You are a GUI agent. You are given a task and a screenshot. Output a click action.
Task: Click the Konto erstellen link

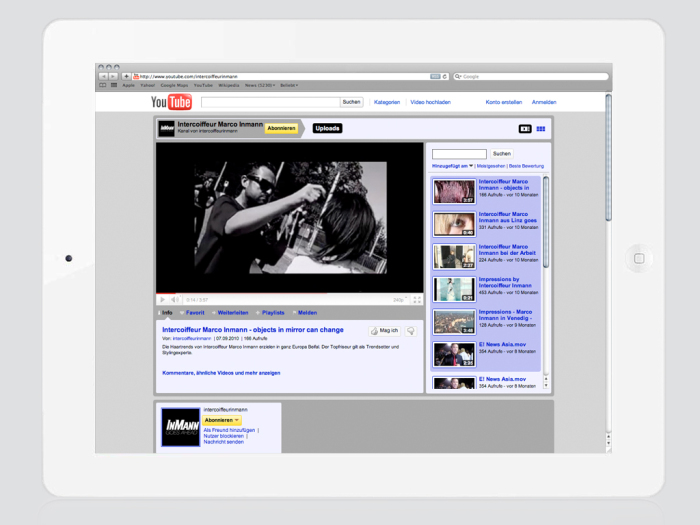tap(504, 102)
